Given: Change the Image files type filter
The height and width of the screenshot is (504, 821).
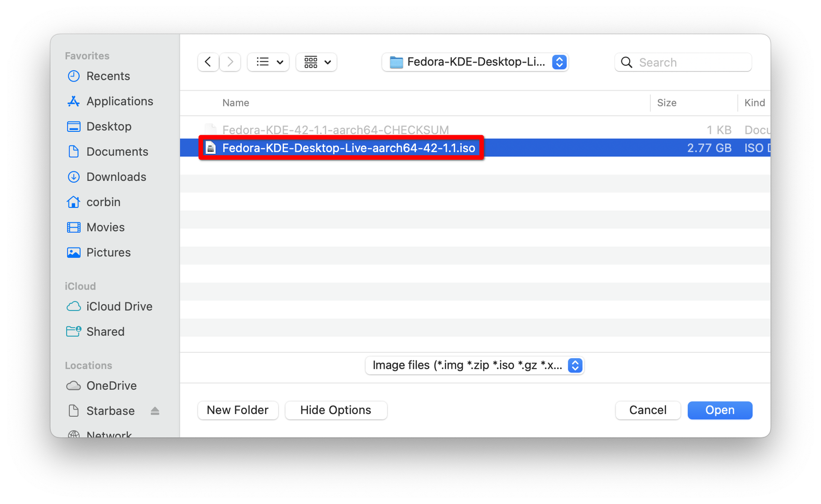Looking at the screenshot, I should point(474,366).
